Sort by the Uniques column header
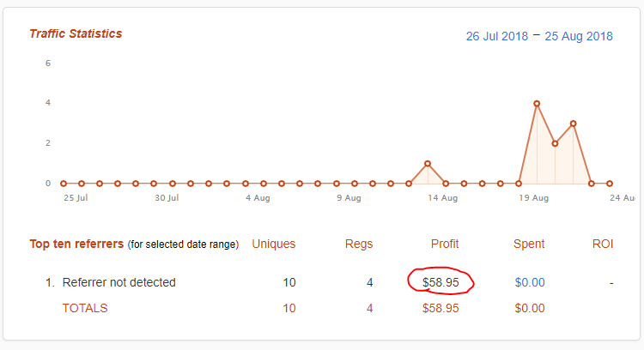The width and height of the screenshot is (644, 350). [x=273, y=244]
